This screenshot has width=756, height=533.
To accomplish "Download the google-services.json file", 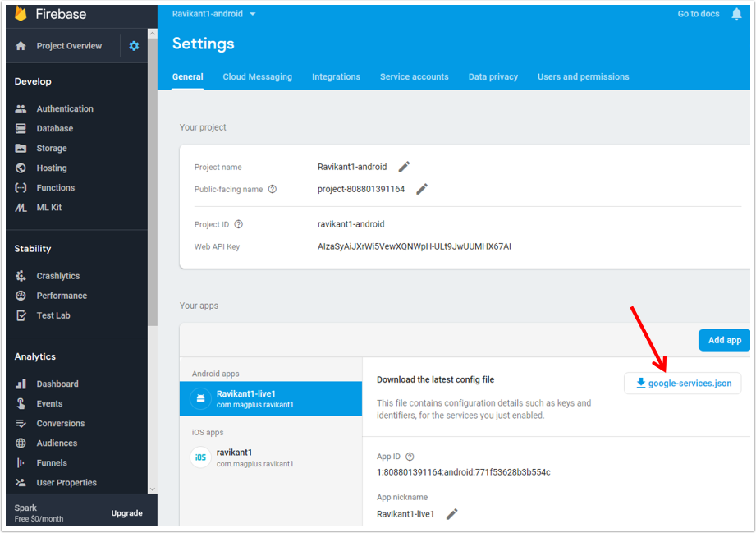I will [683, 384].
